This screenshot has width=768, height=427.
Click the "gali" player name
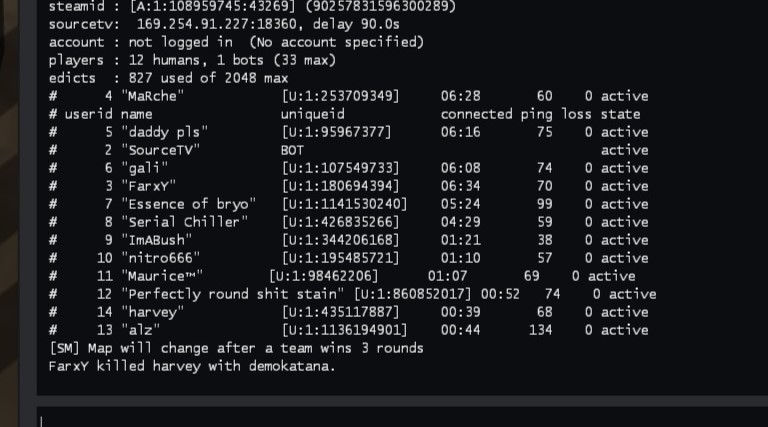point(144,168)
